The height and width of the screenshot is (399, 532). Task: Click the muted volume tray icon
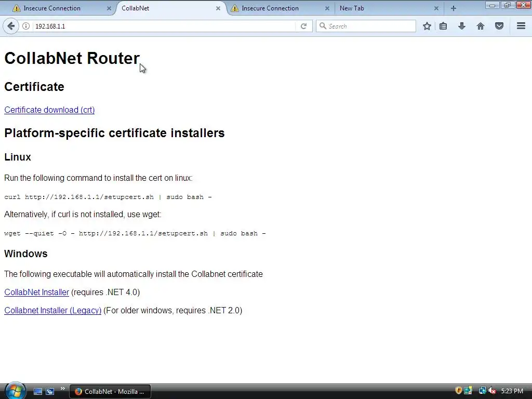(492, 391)
